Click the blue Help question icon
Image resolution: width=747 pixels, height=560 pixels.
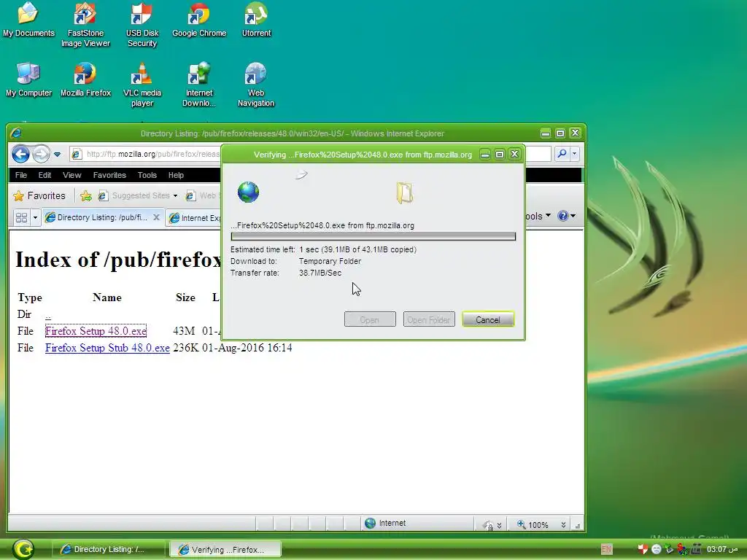(562, 216)
